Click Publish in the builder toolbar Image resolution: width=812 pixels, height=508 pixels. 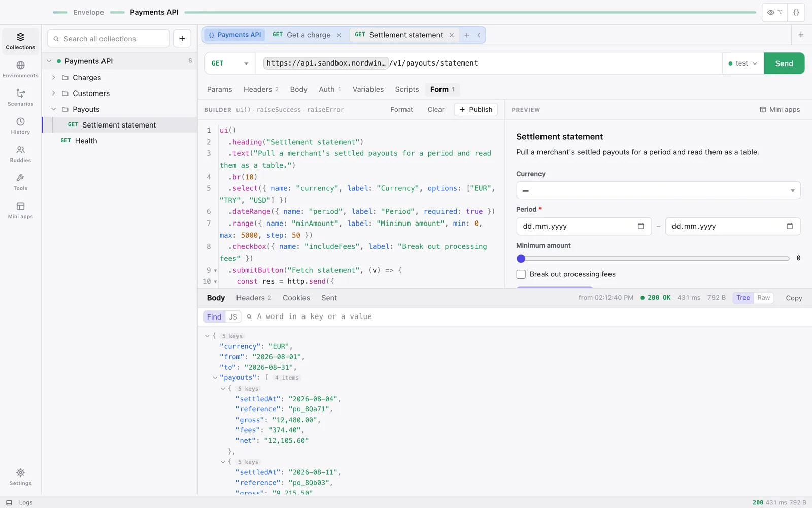coord(476,110)
